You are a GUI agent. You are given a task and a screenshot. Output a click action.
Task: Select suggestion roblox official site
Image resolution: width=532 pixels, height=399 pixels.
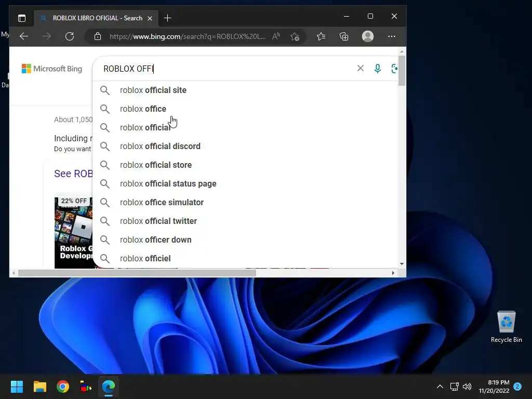pos(245,90)
